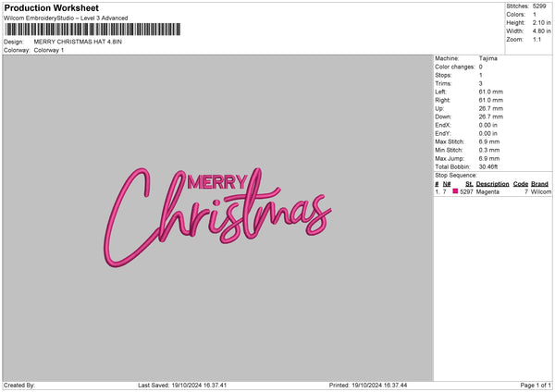Click the 'Right:' row value '61.0 mm'
This screenshot has width=555, height=392.
491,100
